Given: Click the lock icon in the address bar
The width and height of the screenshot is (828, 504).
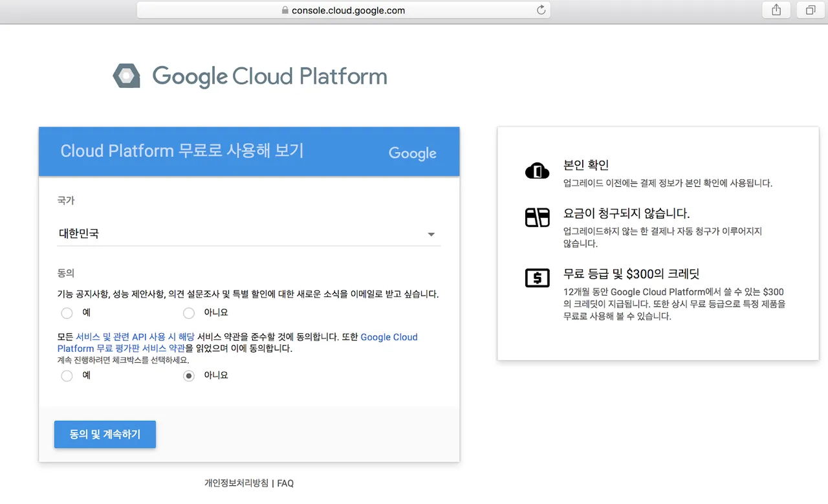Looking at the screenshot, I should (x=284, y=10).
